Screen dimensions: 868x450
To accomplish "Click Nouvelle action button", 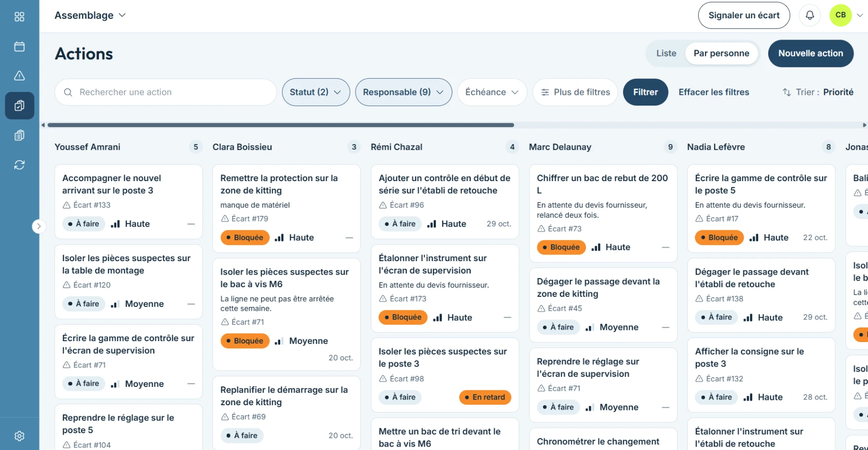I will (811, 53).
